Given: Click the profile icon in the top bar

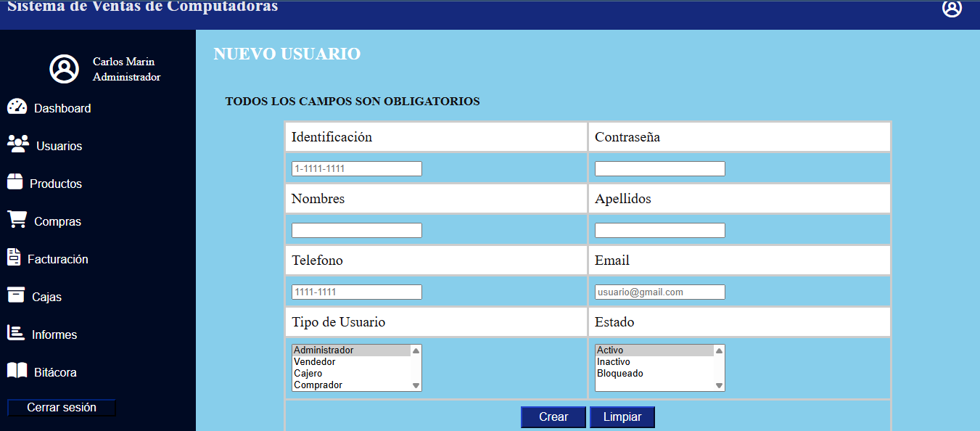Looking at the screenshot, I should pos(951,10).
